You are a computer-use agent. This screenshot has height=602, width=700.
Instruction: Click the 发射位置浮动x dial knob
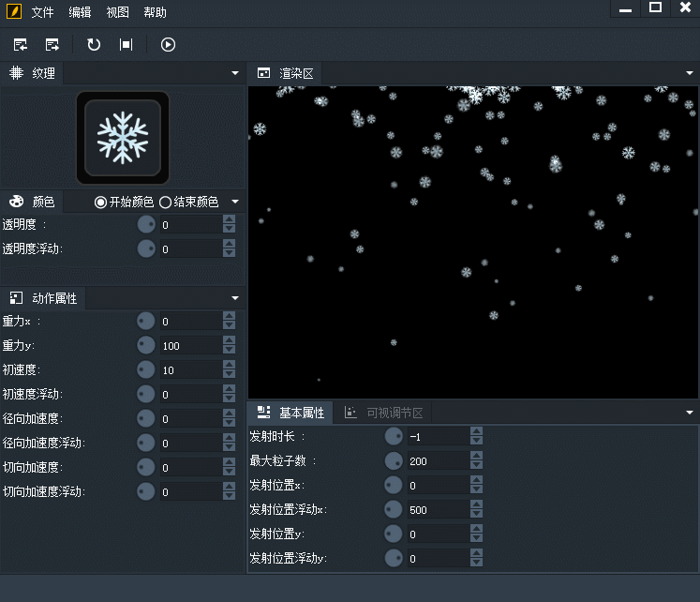[394, 509]
